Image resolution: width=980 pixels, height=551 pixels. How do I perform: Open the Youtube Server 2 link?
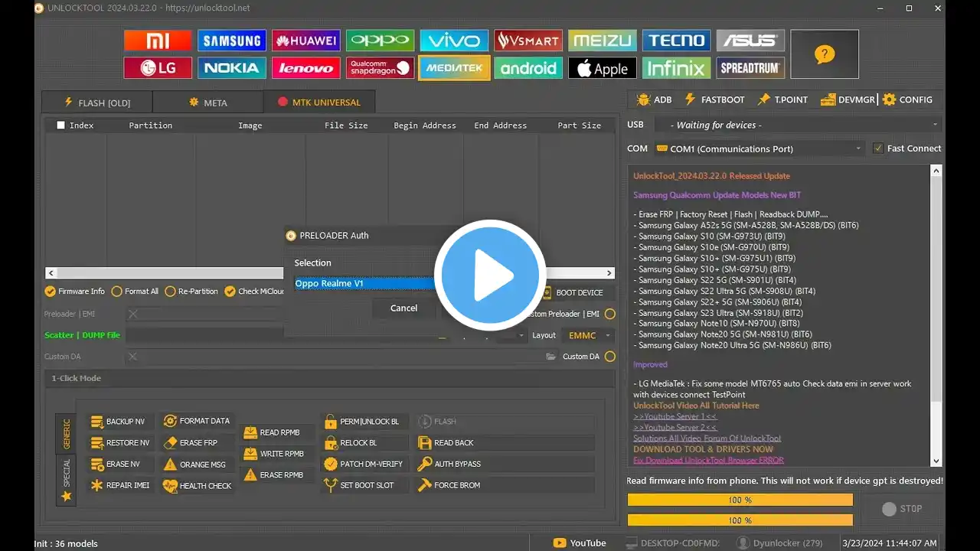(x=675, y=427)
